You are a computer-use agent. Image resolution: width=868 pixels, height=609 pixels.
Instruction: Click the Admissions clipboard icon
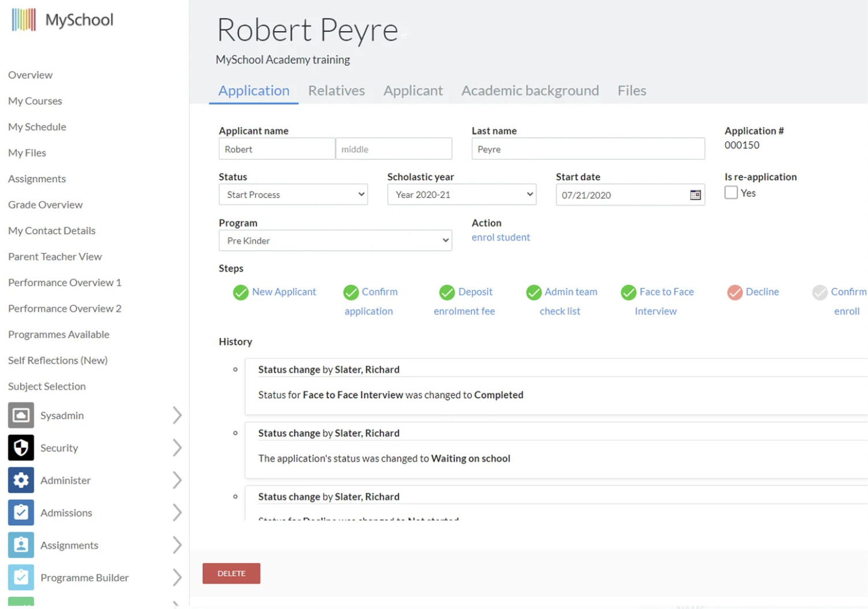pyautogui.click(x=21, y=513)
